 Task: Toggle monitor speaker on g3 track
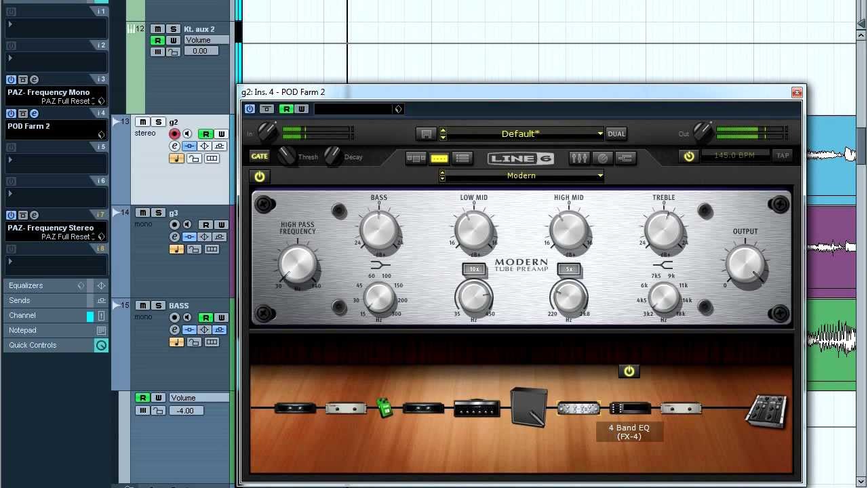(188, 225)
